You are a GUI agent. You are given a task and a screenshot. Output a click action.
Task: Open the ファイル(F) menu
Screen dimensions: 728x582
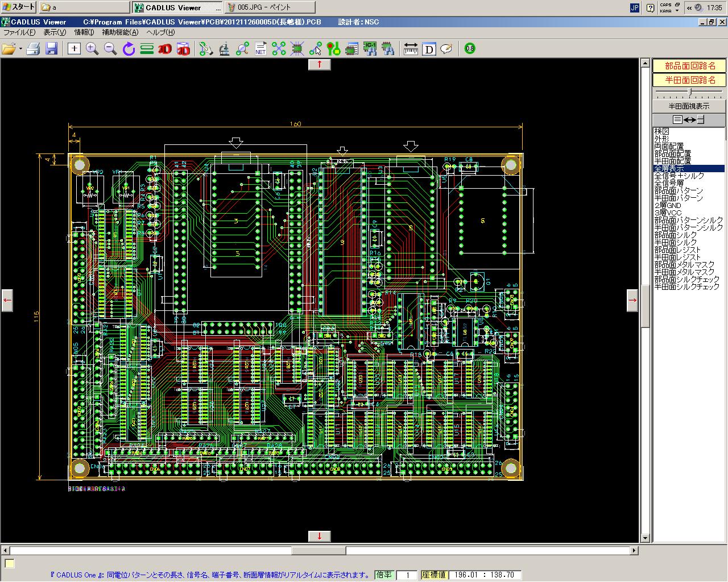coord(19,32)
